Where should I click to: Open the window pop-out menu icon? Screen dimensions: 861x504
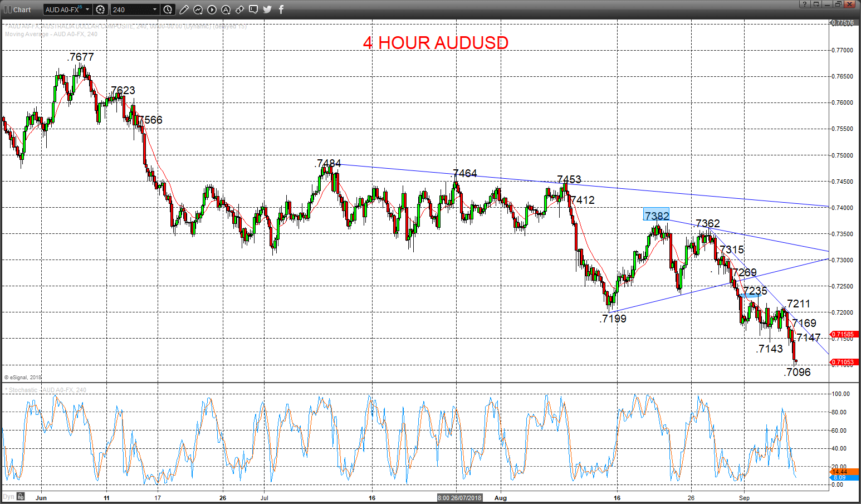(x=816, y=4)
